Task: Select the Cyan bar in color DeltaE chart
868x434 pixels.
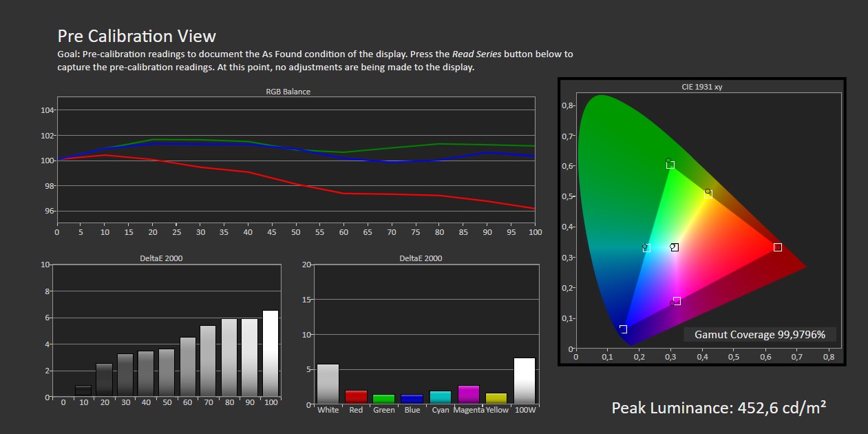Action: click(x=441, y=397)
